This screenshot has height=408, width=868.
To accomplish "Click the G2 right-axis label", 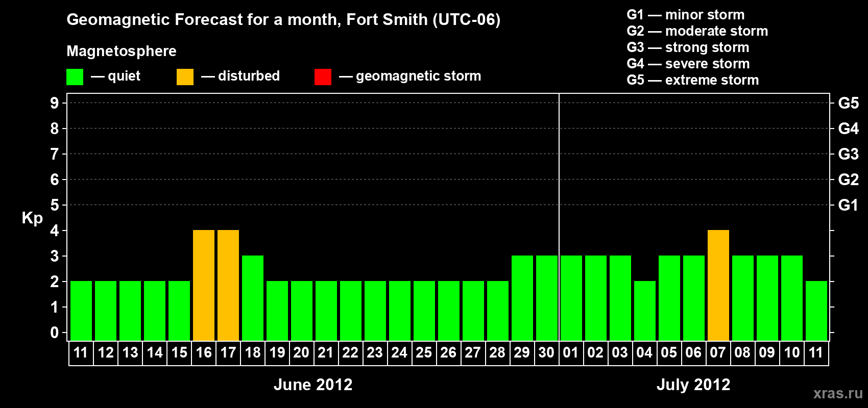I will 849,180.
